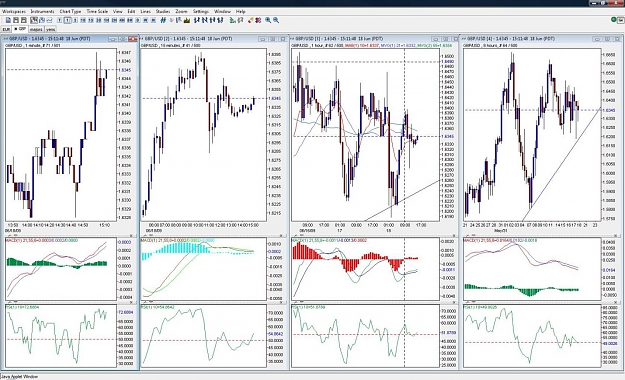
Task: Toggle the chart grid icon
Action: (163, 20)
